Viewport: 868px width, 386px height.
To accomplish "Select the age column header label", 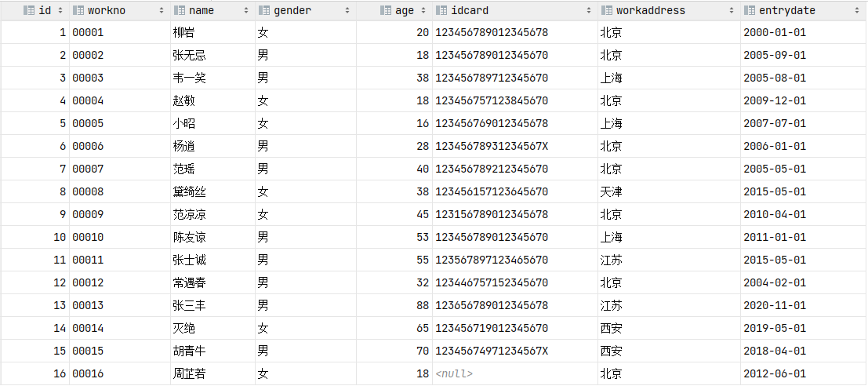I will pyautogui.click(x=405, y=10).
